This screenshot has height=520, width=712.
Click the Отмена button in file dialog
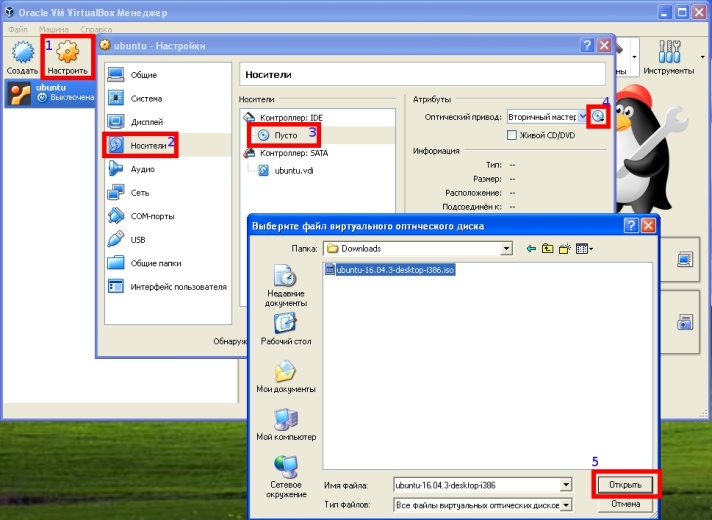click(x=625, y=504)
